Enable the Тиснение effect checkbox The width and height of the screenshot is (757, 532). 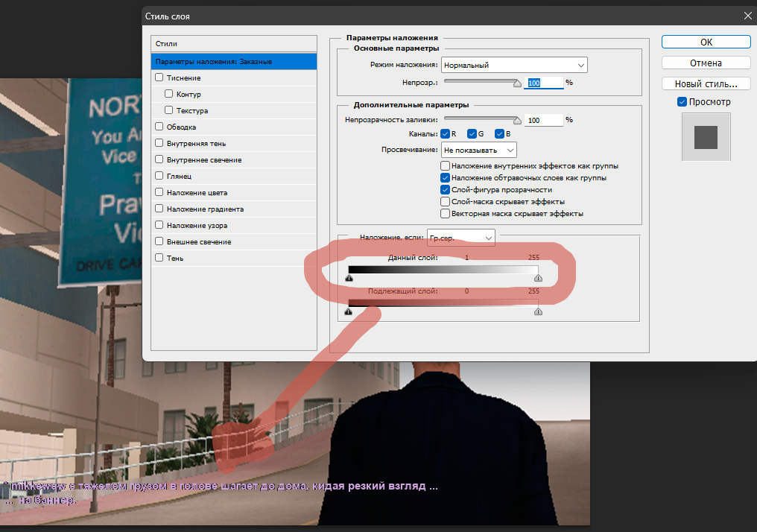point(159,77)
